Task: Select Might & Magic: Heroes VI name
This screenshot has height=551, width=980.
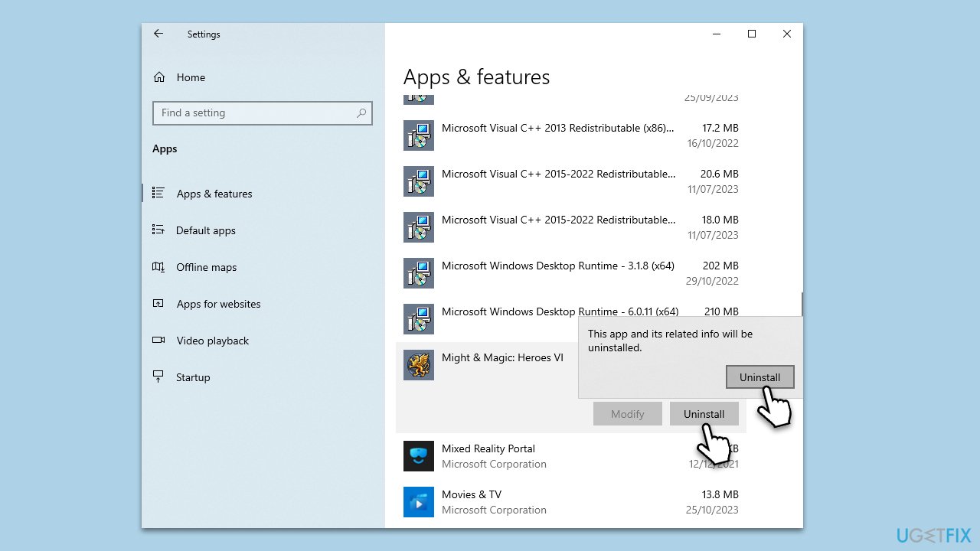Action: 502,357
